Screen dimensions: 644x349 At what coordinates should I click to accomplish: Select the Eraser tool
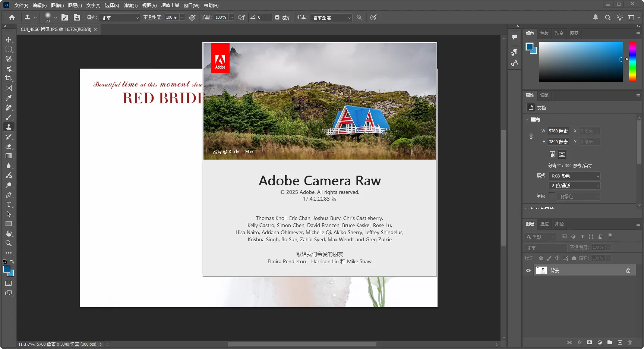click(9, 146)
